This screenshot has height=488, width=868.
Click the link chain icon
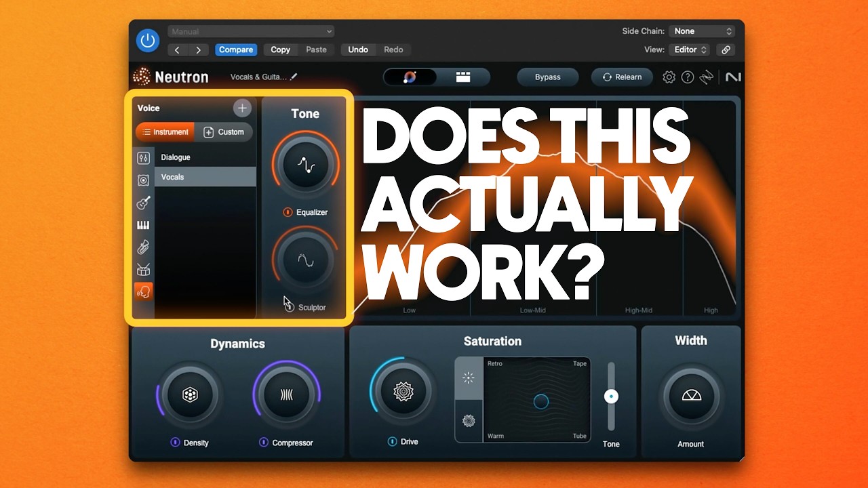tap(726, 49)
